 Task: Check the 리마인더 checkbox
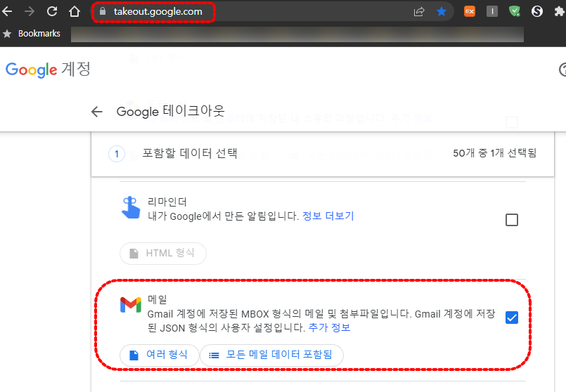511,220
